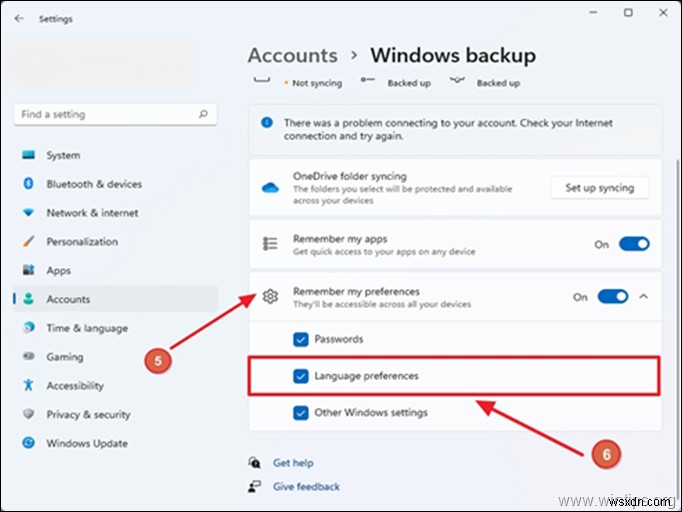Click the Personalization paintbrush icon
The height and width of the screenshot is (512, 682).
pos(29,241)
